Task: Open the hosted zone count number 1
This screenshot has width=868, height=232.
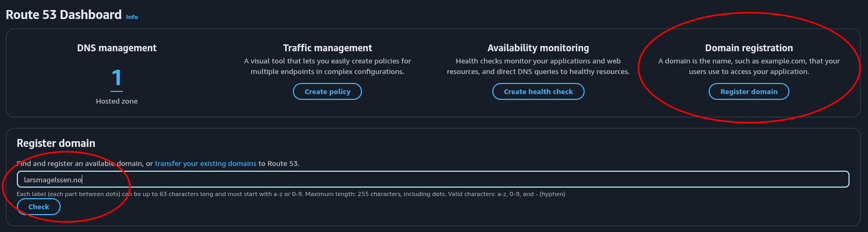Action: (x=117, y=78)
